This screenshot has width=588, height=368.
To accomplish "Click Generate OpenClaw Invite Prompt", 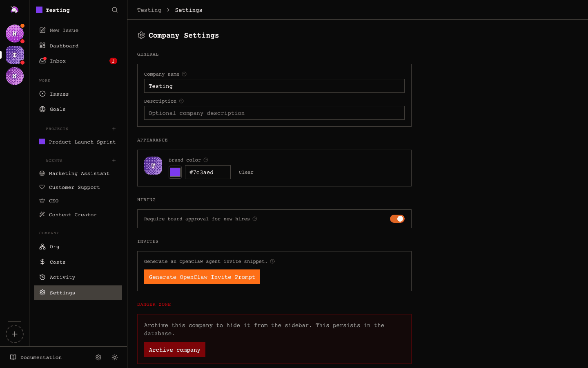I will pyautogui.click(x=202, y=277).
